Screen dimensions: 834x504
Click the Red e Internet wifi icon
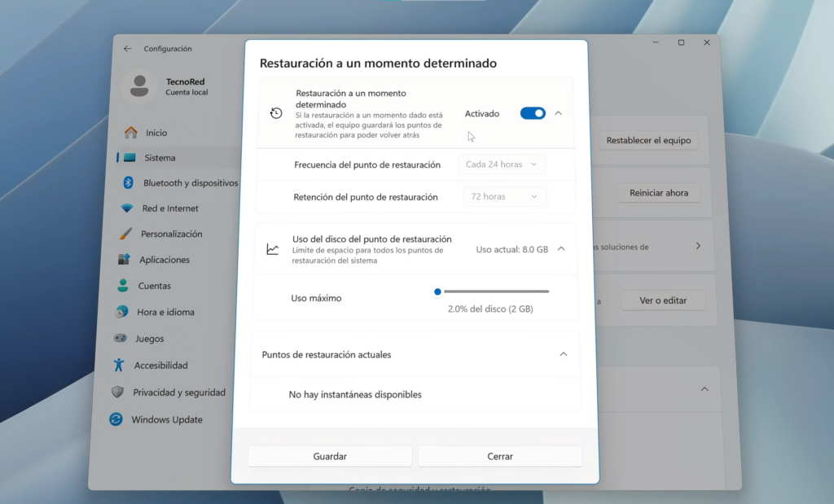(x=127, y=208)
